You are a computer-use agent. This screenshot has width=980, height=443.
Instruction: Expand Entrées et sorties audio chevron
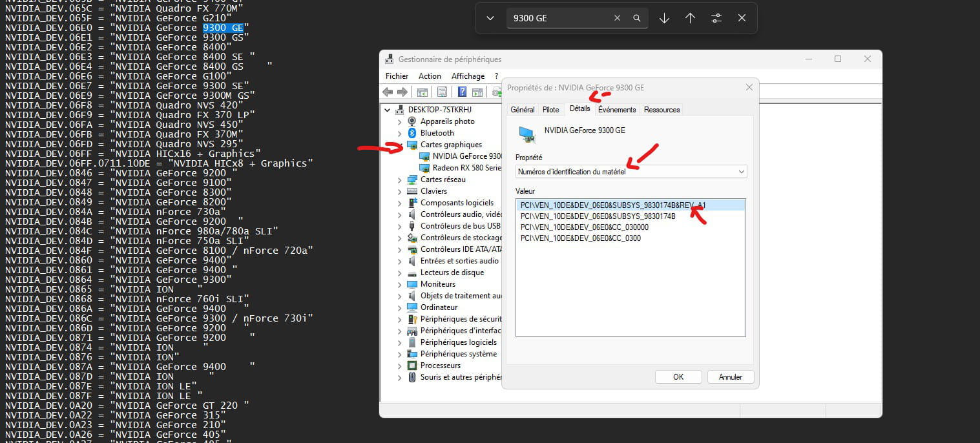[x=400, y=261]
